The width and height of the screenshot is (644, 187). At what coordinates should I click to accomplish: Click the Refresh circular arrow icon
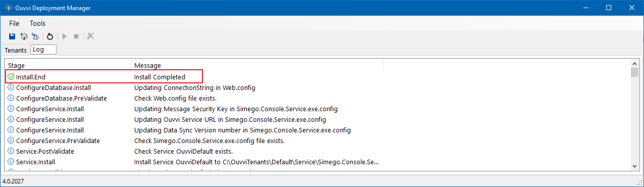click(x=50, y=36)
